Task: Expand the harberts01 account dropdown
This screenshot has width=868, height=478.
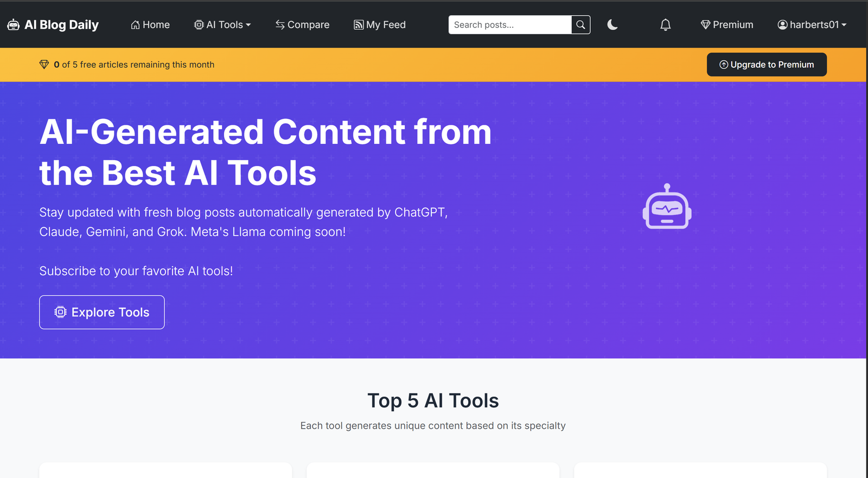Action: click(x=812, y=25)
